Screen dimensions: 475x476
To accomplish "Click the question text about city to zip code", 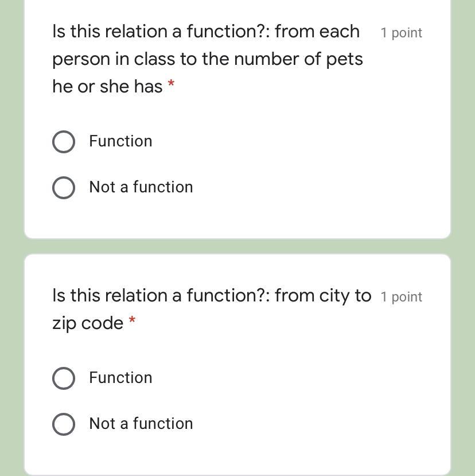I will click(211, 296).
